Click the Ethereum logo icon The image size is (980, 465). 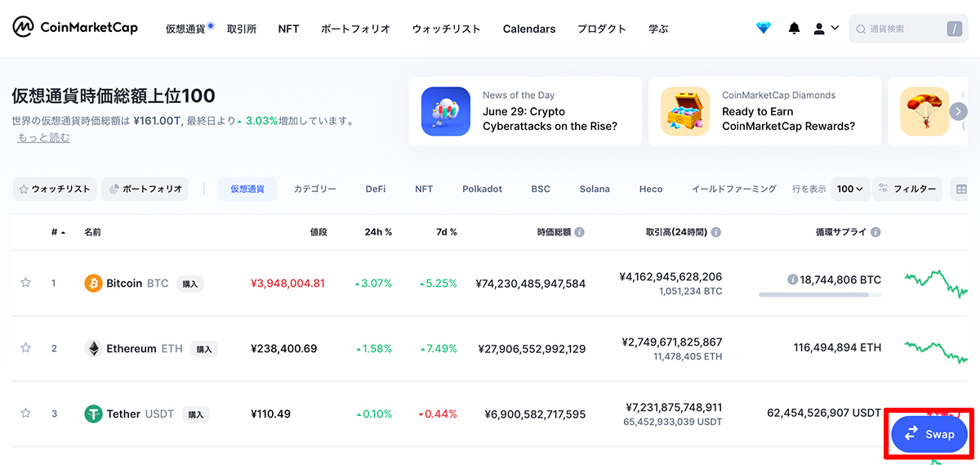93,348
